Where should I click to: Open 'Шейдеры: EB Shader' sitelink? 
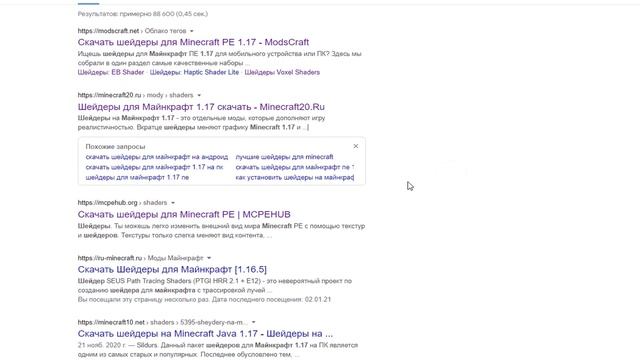point(111,72)
